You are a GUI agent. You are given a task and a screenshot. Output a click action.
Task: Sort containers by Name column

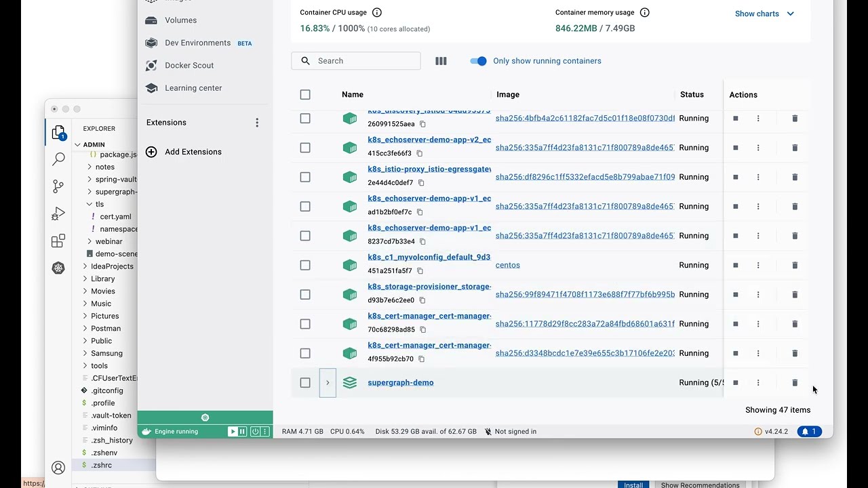pyautogui.click(x=353, y=95)
